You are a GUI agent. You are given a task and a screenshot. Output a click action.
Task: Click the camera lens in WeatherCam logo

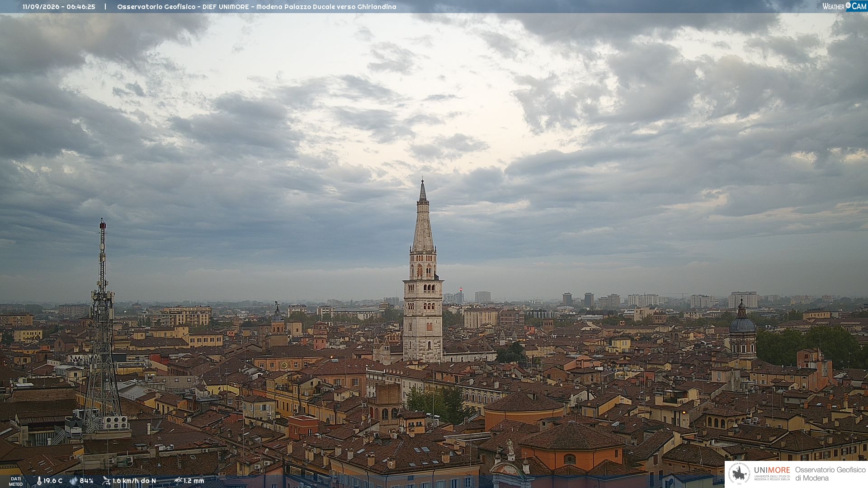point(848,5)
